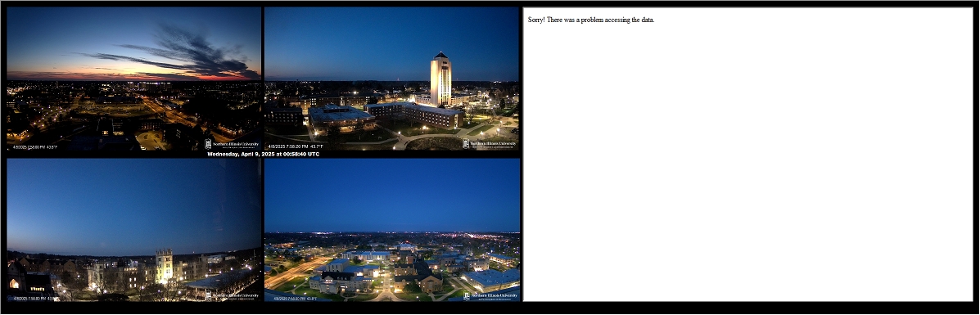Open the campus quad night webcam image
980x315 pixels.
392,229
